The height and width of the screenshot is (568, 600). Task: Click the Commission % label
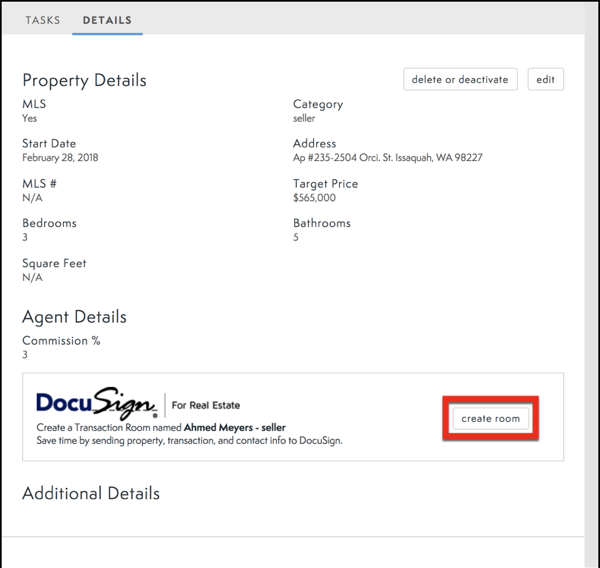click(x=61, y=341)
